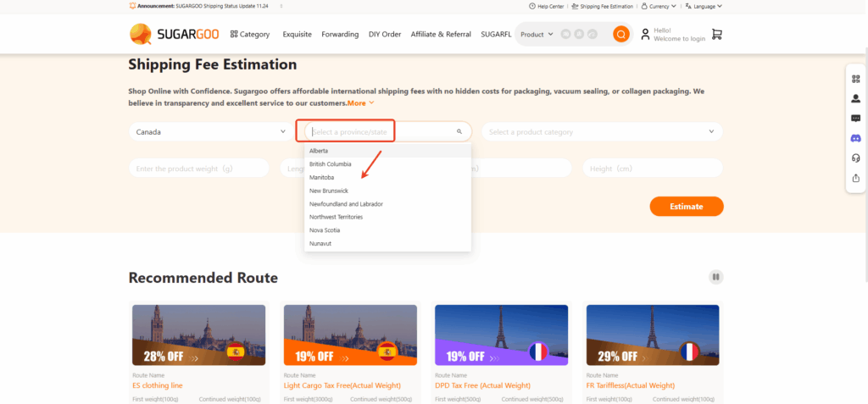Click the Shipping Fee Estimation ship icon
Screen dimensions: 868x404
[x=576, y=6]
